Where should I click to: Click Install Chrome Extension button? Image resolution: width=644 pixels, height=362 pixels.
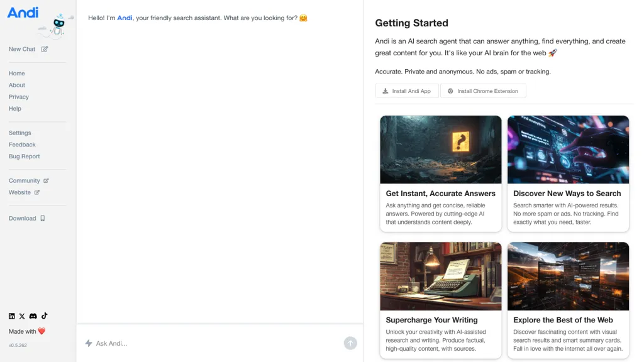pyautogui.click(x=482, y=91)
